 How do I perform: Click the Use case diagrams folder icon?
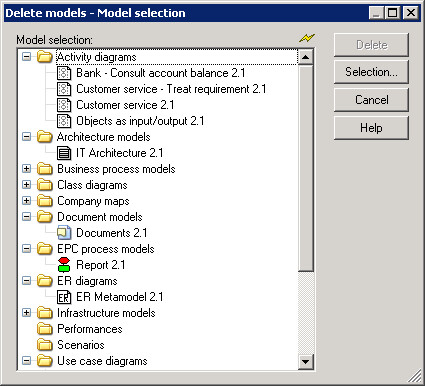[x=45, y=361]
